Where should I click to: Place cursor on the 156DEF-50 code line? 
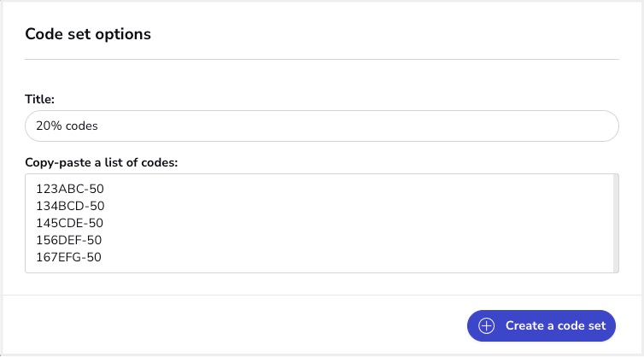coord(68,240)
